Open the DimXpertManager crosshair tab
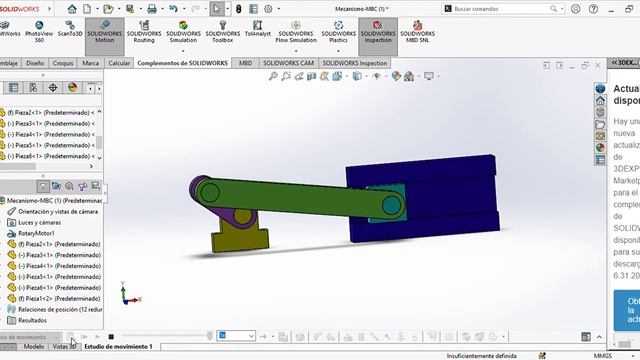The image size is (640, 360). 53,87
